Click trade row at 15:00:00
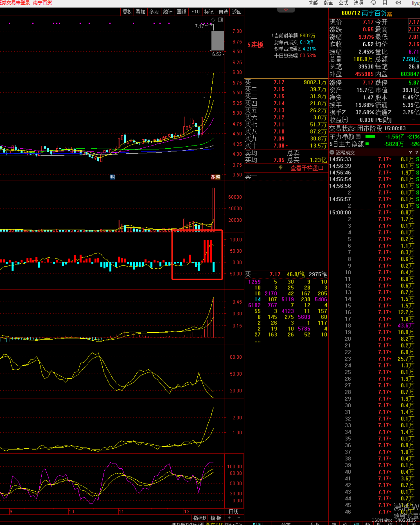Screen dimensions: 420x525 (374, 212)
